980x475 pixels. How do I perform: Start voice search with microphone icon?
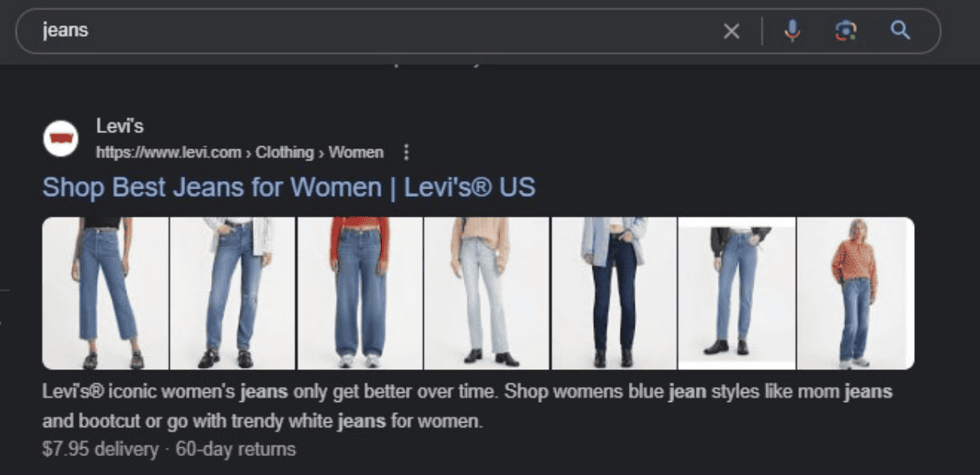pos(792,31)
